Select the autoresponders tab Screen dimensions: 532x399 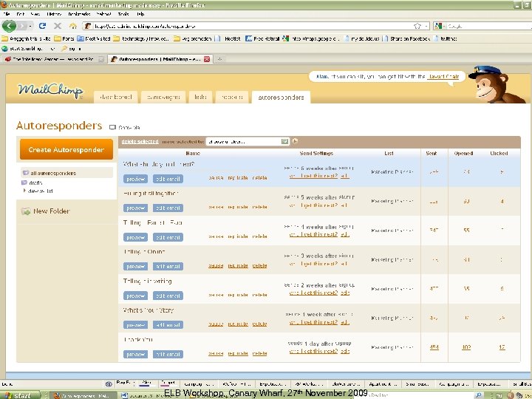point(281,98)
